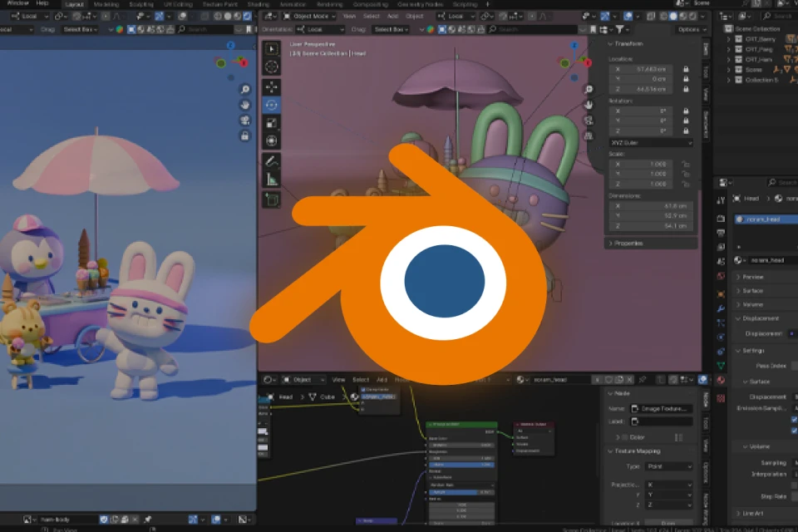This screenshot has width=798, height=532.
Task: Switch to the Modeling workspace tab
Action: 106,4
